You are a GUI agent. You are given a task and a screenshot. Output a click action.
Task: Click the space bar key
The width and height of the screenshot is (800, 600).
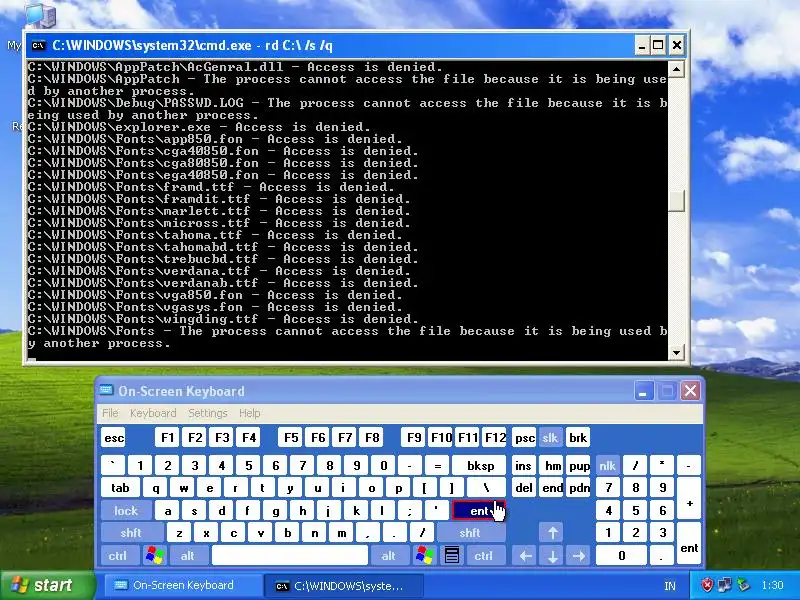pos(290,555)
